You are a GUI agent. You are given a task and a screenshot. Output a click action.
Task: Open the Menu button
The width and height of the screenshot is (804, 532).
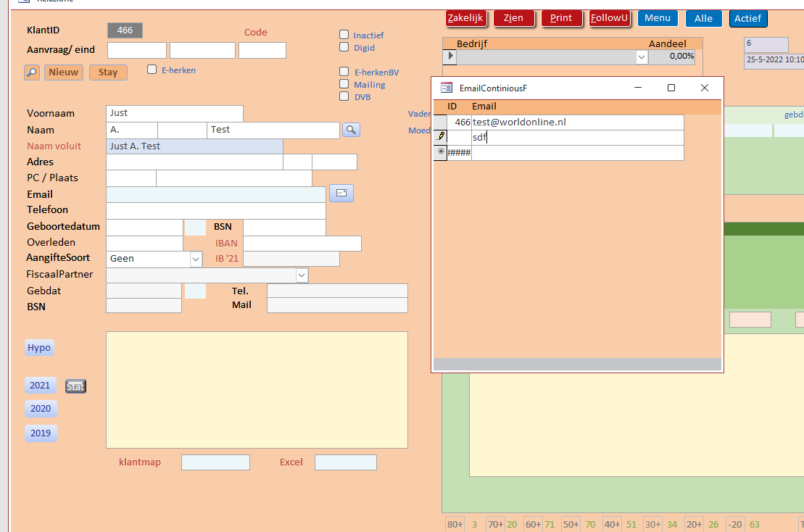[x=658, y=18]
